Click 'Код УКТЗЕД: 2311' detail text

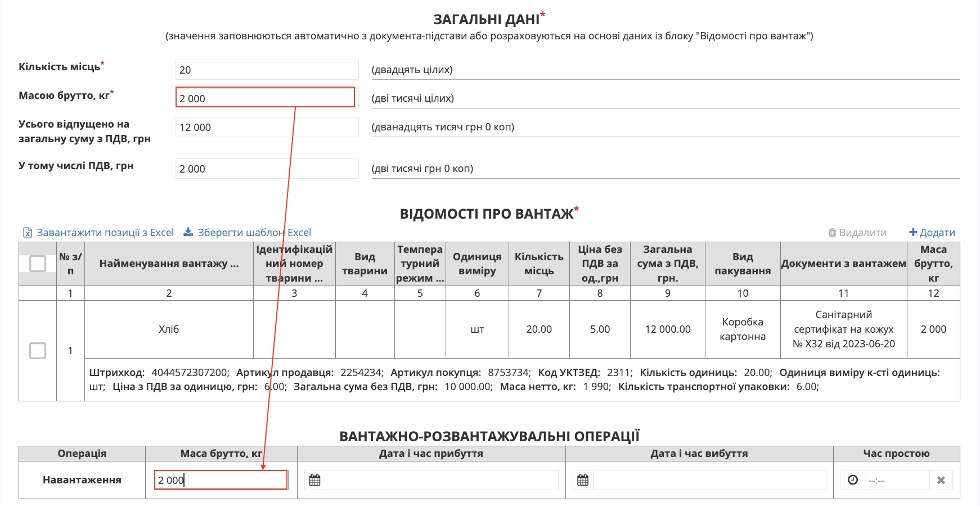(585, 373)
